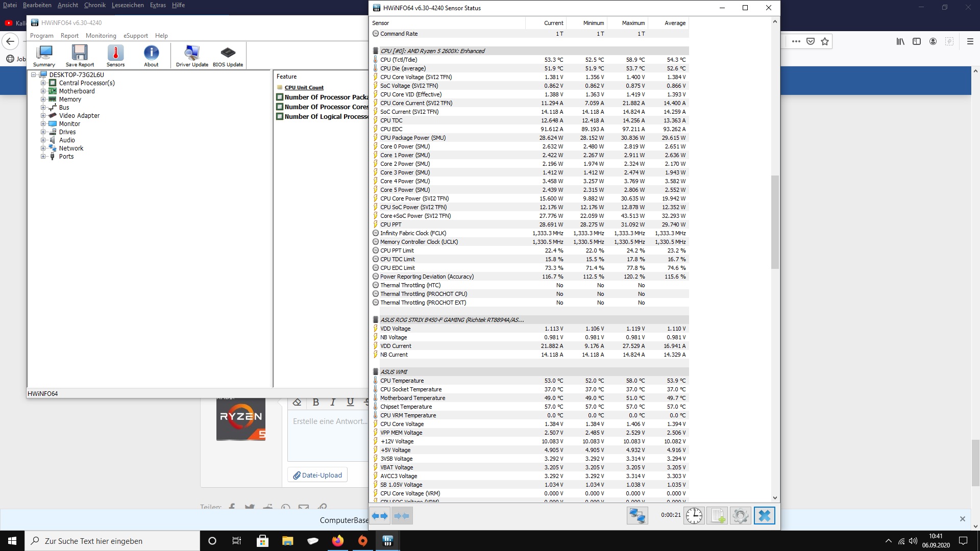Viewport: 980px width, 551px height.
Task: Expand the Central Processor(s) tree node
Action: [43, 83]
